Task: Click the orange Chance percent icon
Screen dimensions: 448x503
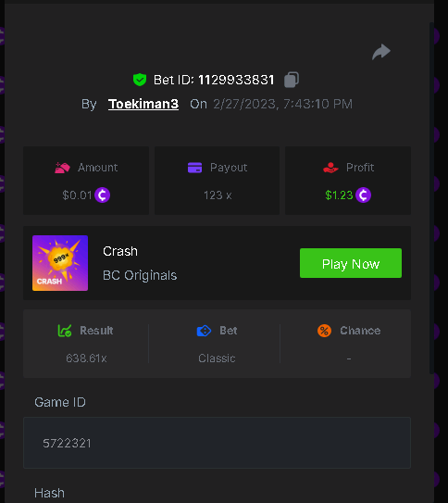Action: click(x=324, y=331)
